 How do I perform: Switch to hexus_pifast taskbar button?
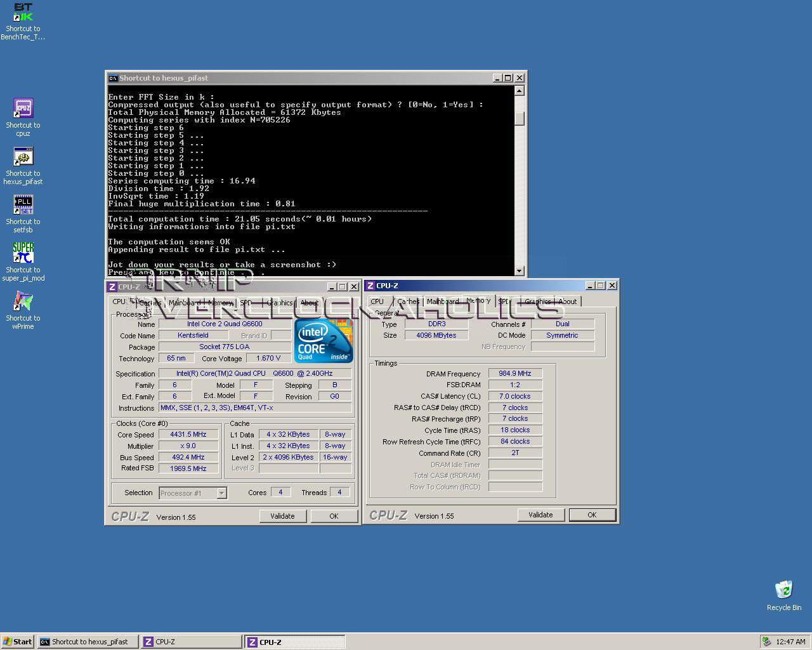point(88,642)
